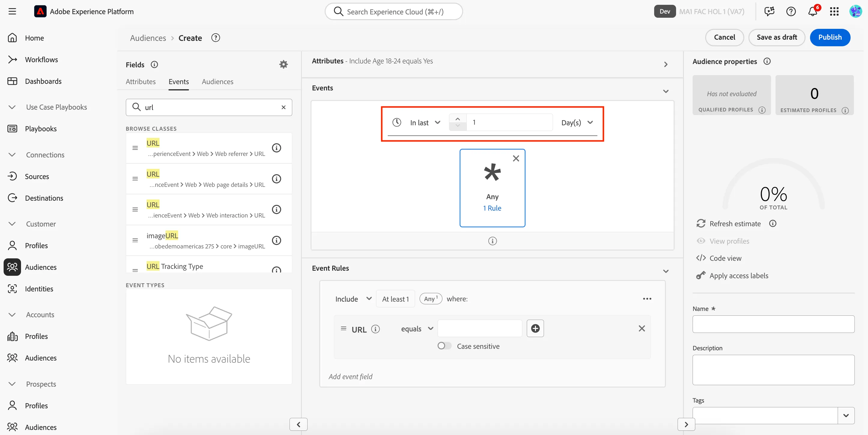
Task: Open the event rule more options ellipsis
Action: (647, 299)
